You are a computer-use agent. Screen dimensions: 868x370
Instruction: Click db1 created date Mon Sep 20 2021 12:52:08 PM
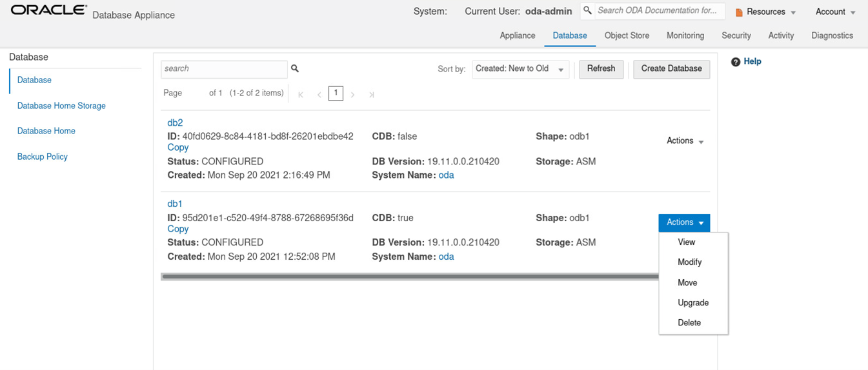(x=272, y=257)
